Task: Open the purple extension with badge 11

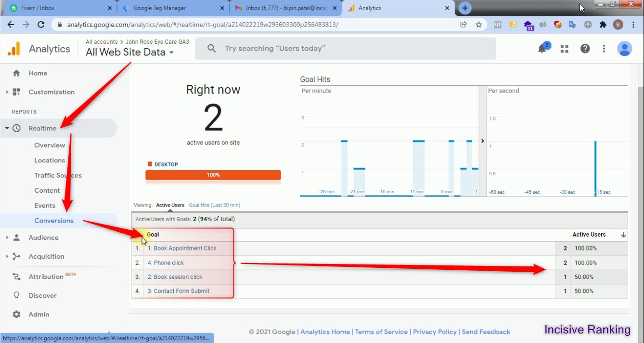Action: [x=528, y=26]
